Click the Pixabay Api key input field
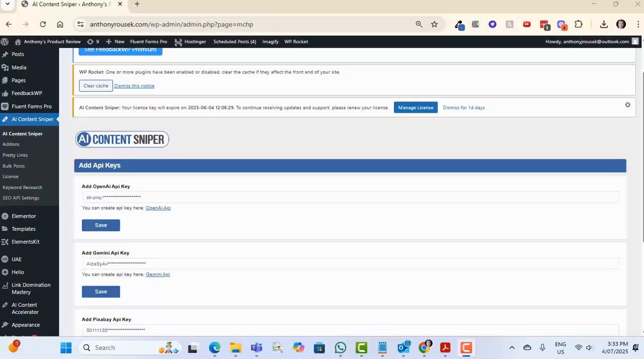This screenshot has width=644, height=359. point(350,330)
